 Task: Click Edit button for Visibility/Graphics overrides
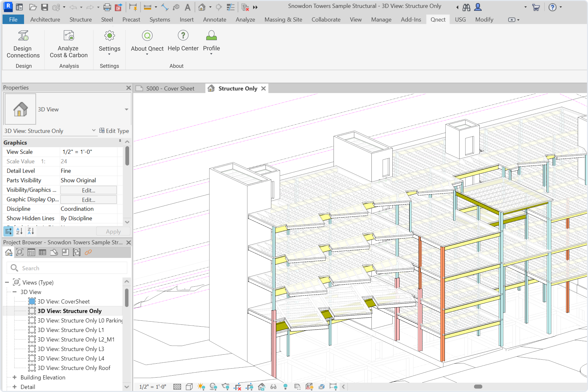click(x=88, y=190)
